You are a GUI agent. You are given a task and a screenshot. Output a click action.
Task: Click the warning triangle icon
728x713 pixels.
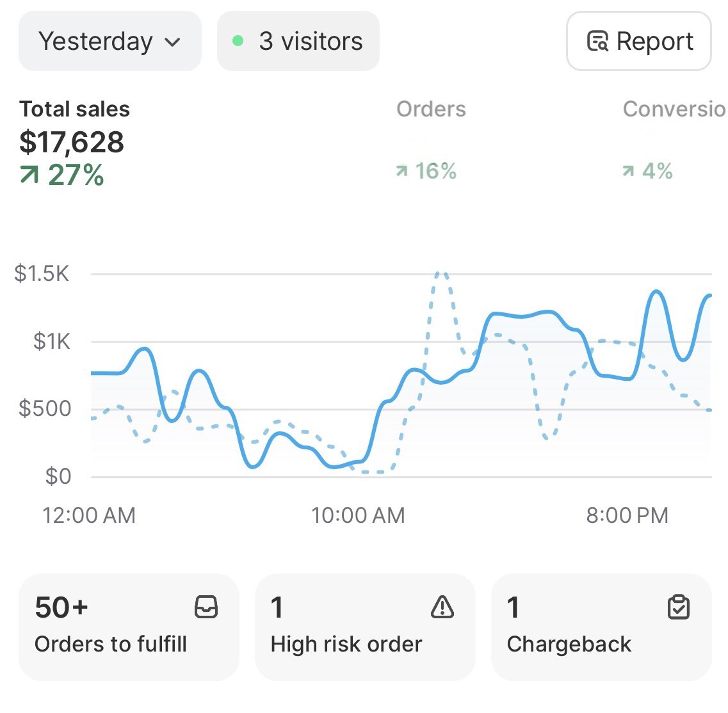442,607
